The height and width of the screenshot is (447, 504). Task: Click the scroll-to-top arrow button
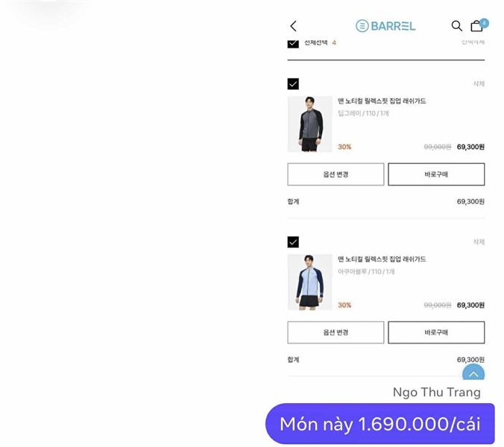(473, 372)
